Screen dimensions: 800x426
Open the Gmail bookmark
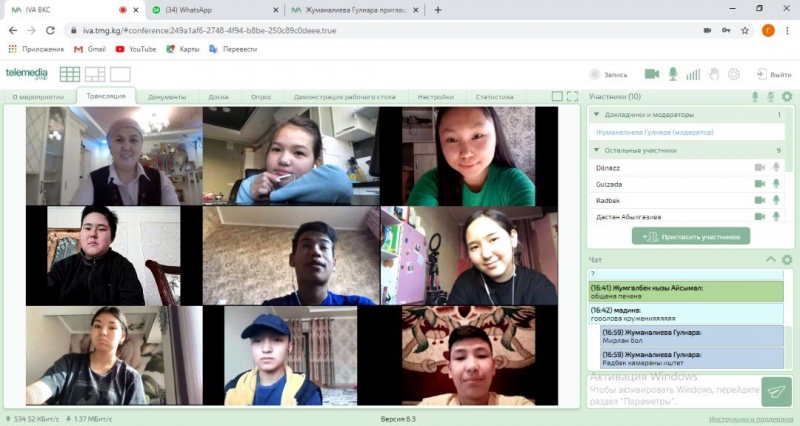point(90,49)
